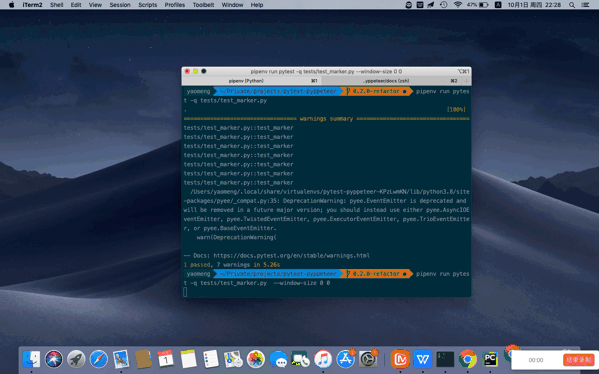
Task: Switch to the pipenv (Python) tab
Action: [x=251, y=81]
